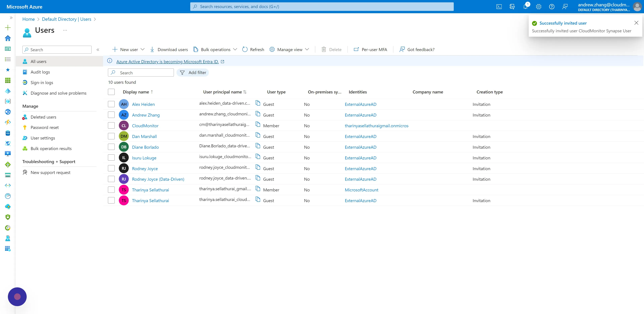Expand the left portal menu chevrons
Image resolution: width=644 pixels, height=314 pixels.
pos(11,18)
